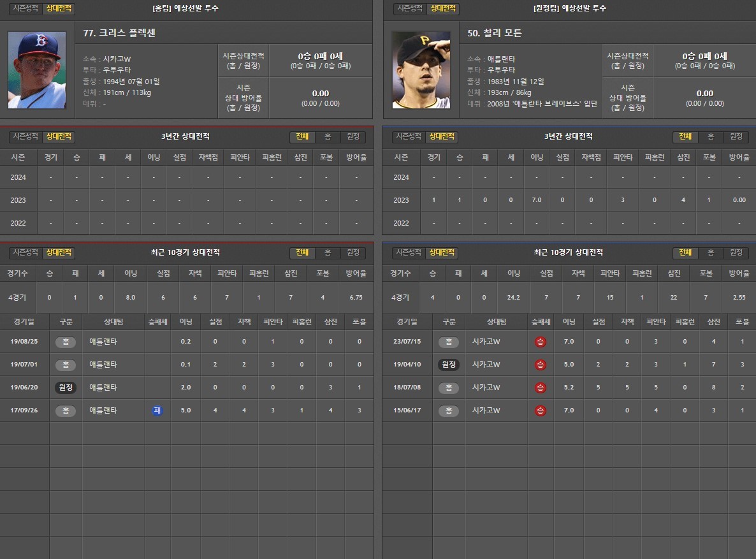This screenshot has height=559, width=756.
Task: Click 2024 season row in home table
Action: point(187,177)
